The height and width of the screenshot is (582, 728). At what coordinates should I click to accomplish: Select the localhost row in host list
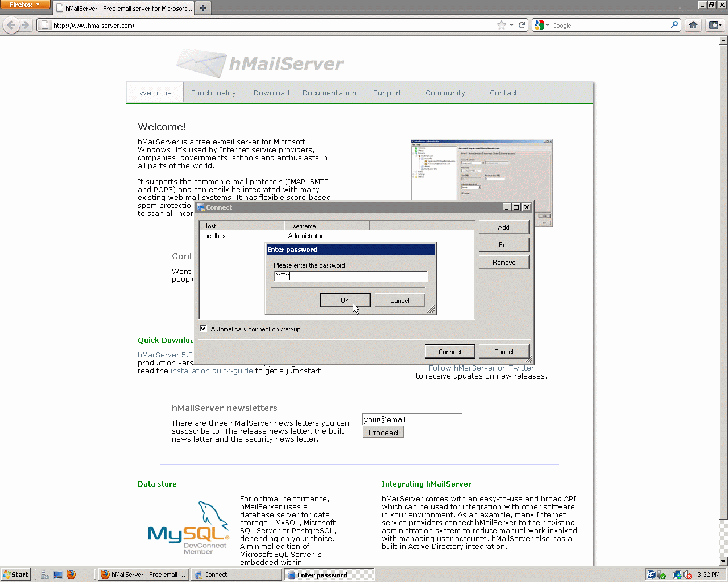[x=337, y=236]
